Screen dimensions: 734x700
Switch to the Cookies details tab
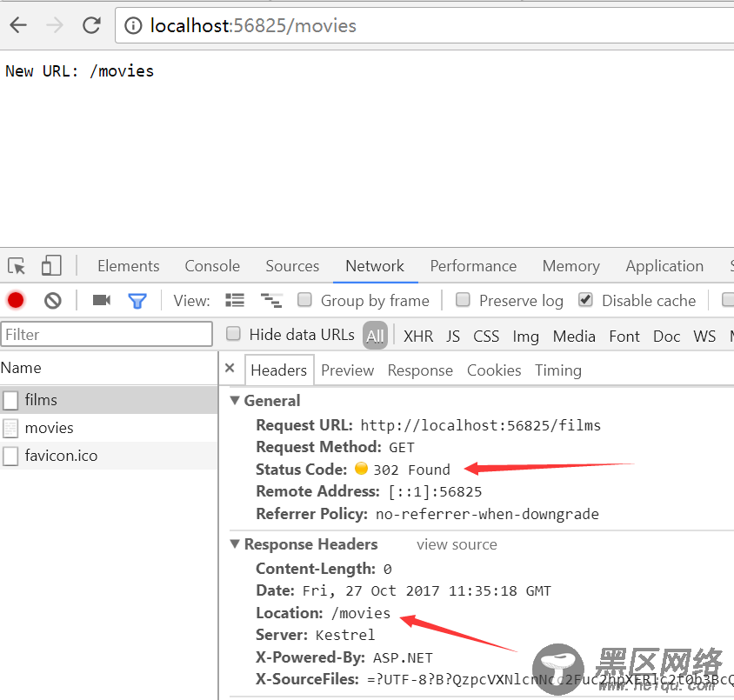[x=494, y=370]
